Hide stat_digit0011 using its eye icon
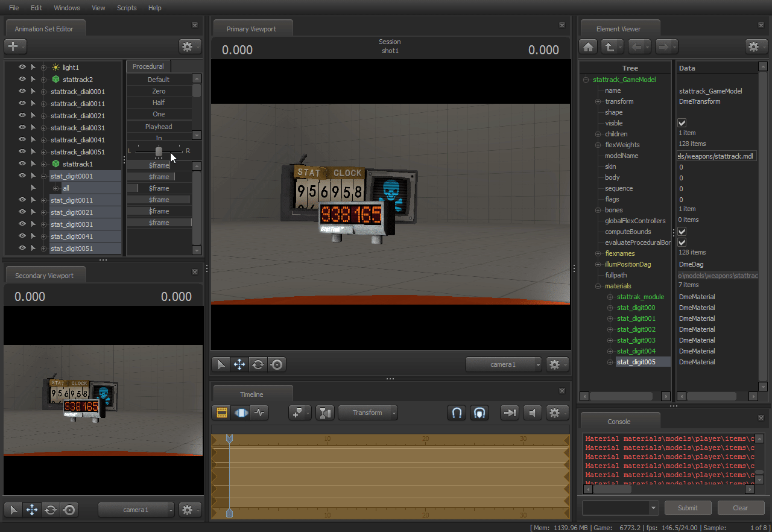 coord(22,200)
